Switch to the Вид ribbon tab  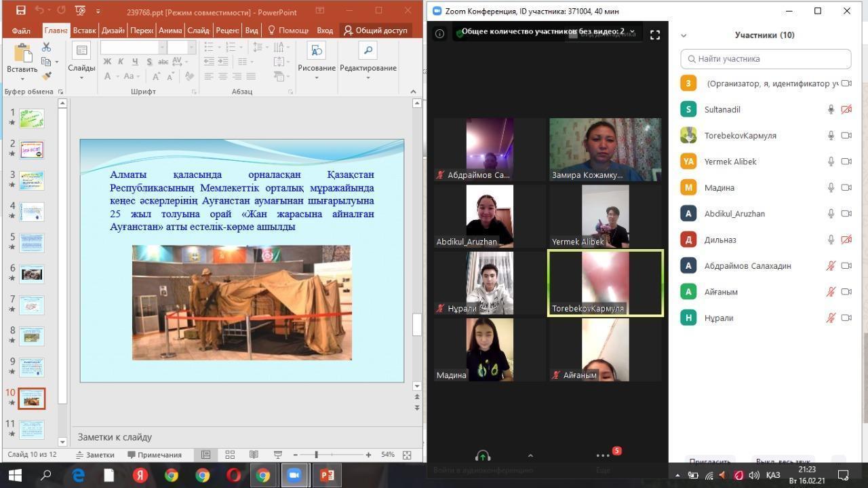[x=251, y=31]
